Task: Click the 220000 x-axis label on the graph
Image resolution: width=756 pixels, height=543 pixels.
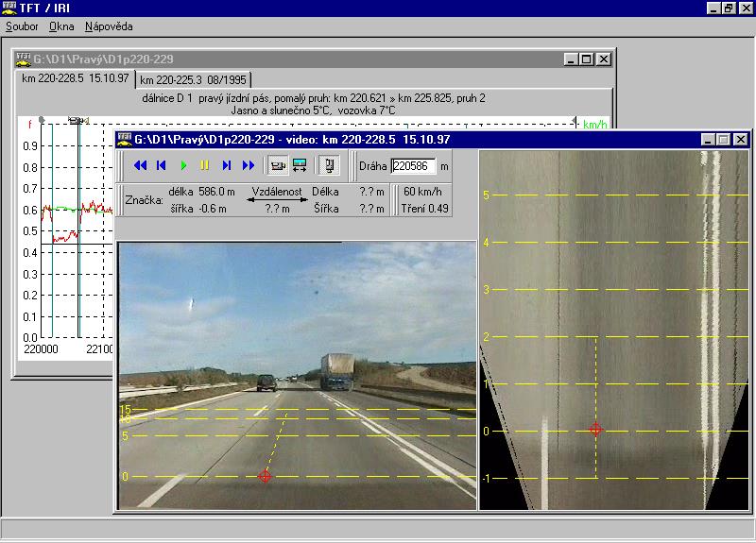Action: pyautogui.click(x=41, y=348)
